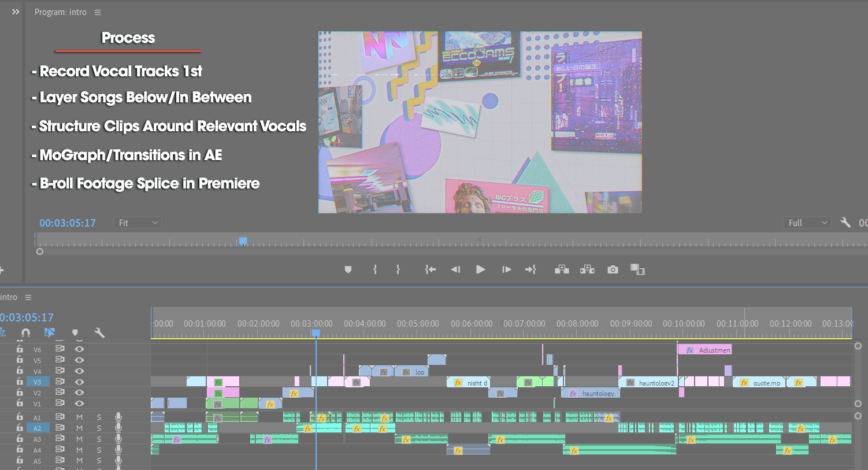Open Timeline Display Settings wrench
The width and height of the screenshot is (868, 470).
tap(99, 332)
